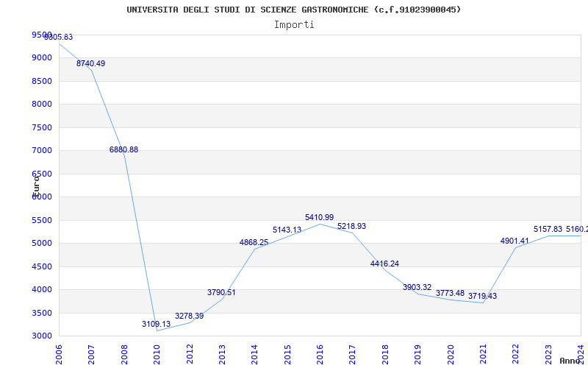Select the 4868.25 data label
588x368 pixels.
[254, 242]
